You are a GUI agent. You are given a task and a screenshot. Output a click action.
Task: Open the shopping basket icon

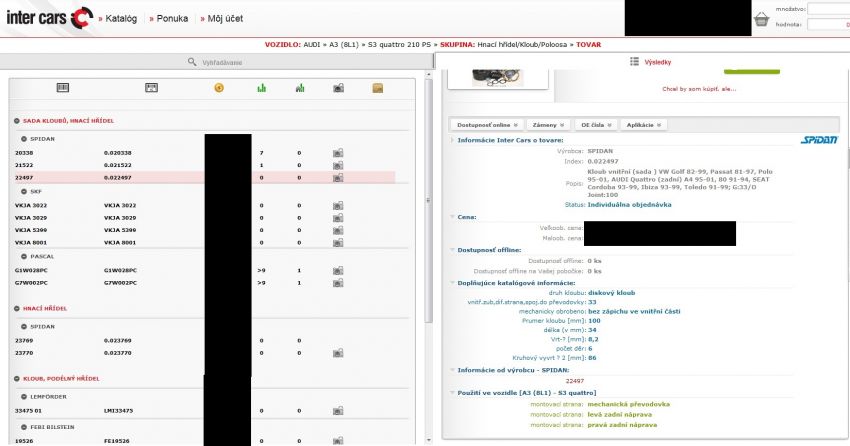click(761, 20)
